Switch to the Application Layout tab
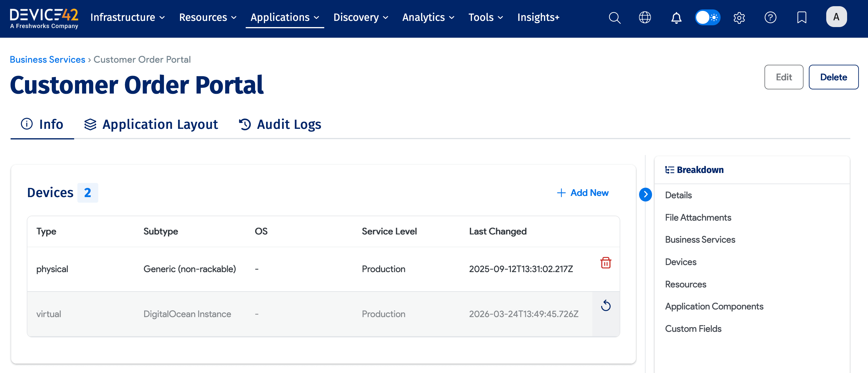Image resolution: width=868 pixels, height=373 pixels. click(x=151, y=124)
